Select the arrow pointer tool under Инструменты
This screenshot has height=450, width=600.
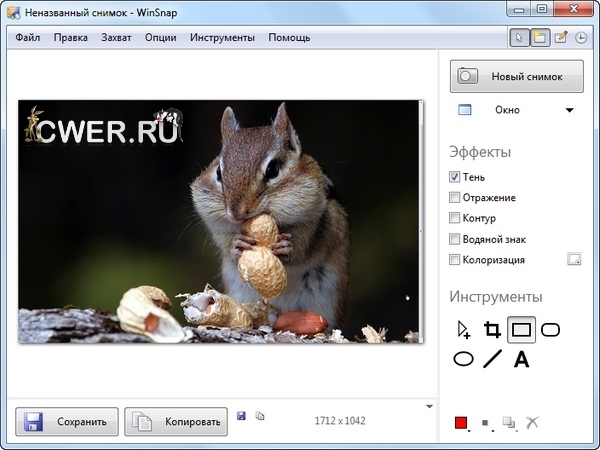(463, 330)
